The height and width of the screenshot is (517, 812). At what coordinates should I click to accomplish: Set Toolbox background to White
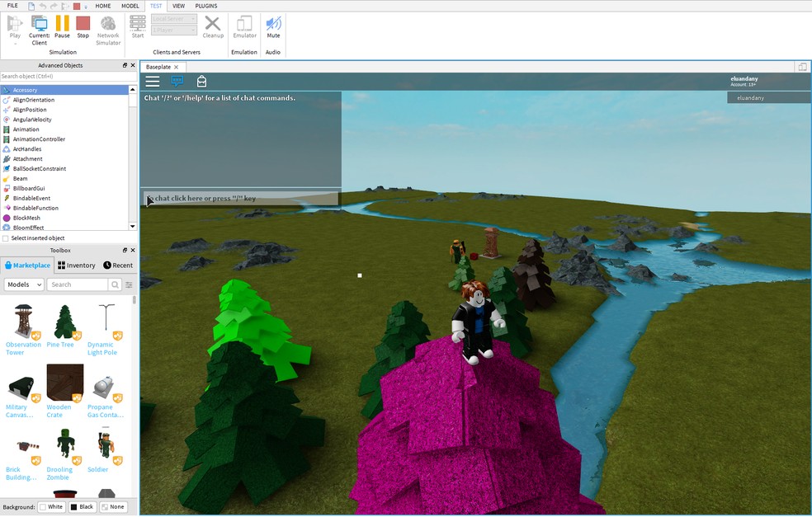51,507
